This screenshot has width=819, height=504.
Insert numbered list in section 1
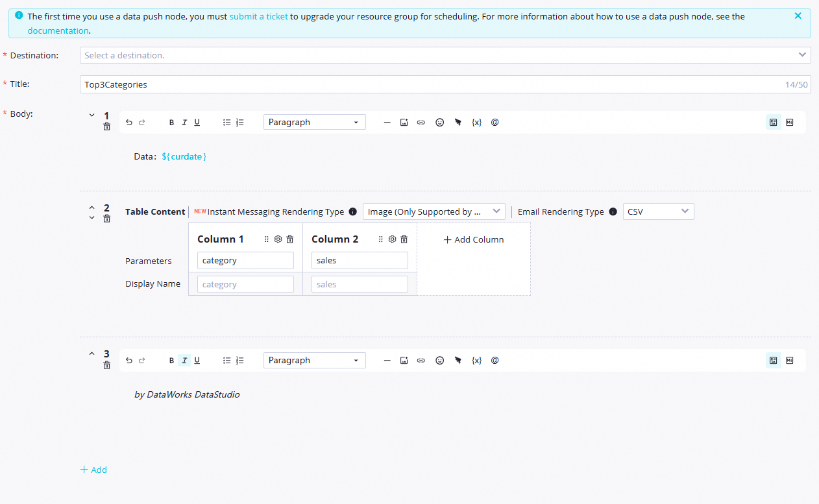[240, 122]
